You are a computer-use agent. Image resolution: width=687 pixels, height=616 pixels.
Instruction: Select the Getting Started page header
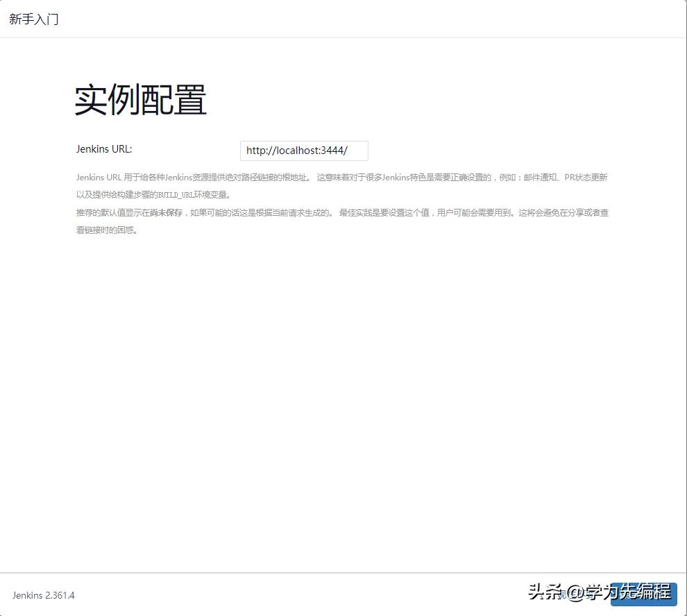(x=33, y=19)
